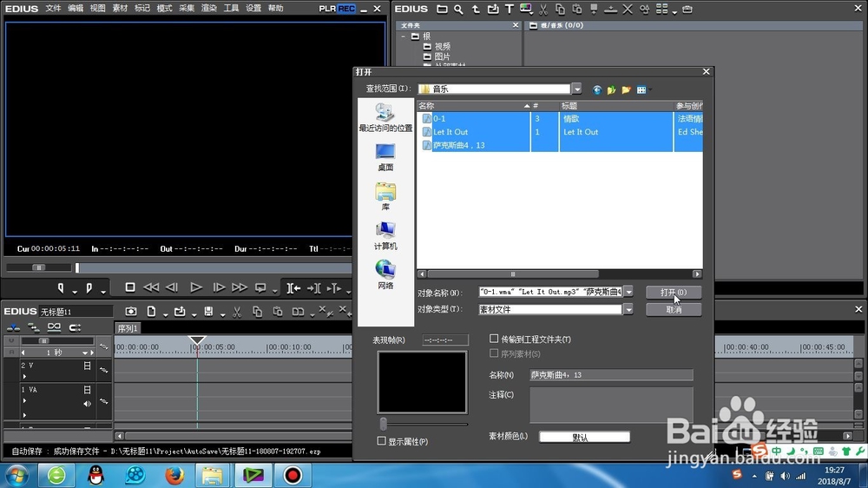Click fast forward in the player
Viewport: 868px width, 488px height.
240,287
